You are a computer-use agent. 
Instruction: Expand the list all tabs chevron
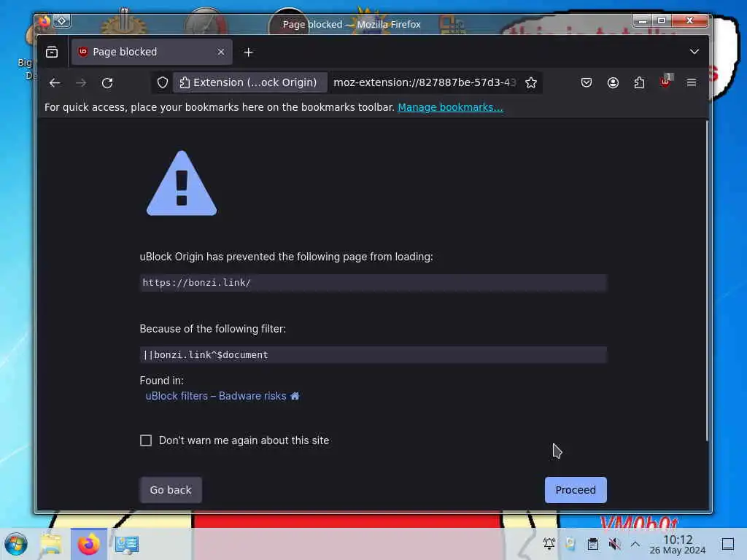694,52
